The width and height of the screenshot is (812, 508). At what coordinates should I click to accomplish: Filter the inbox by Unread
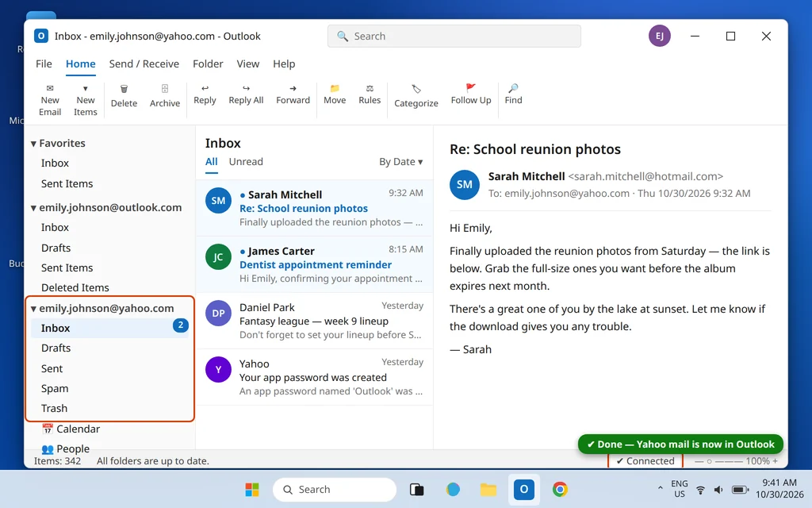click(x=246, y=162)
